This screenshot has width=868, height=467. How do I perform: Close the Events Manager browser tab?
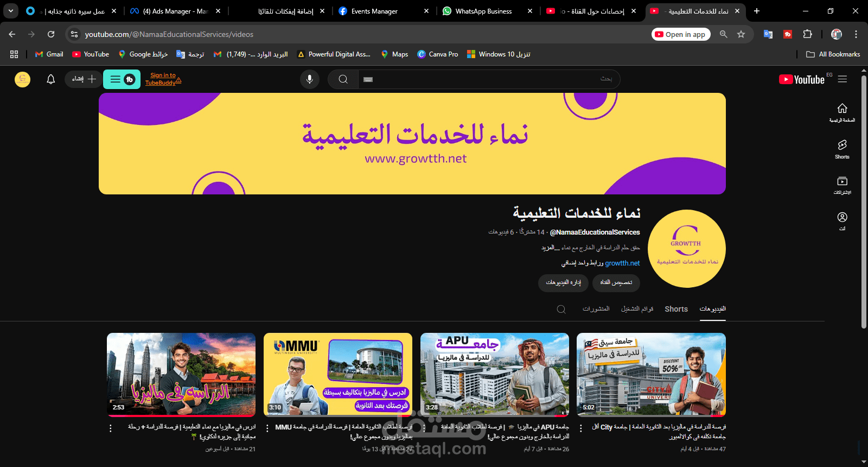[x=426, y=11]
